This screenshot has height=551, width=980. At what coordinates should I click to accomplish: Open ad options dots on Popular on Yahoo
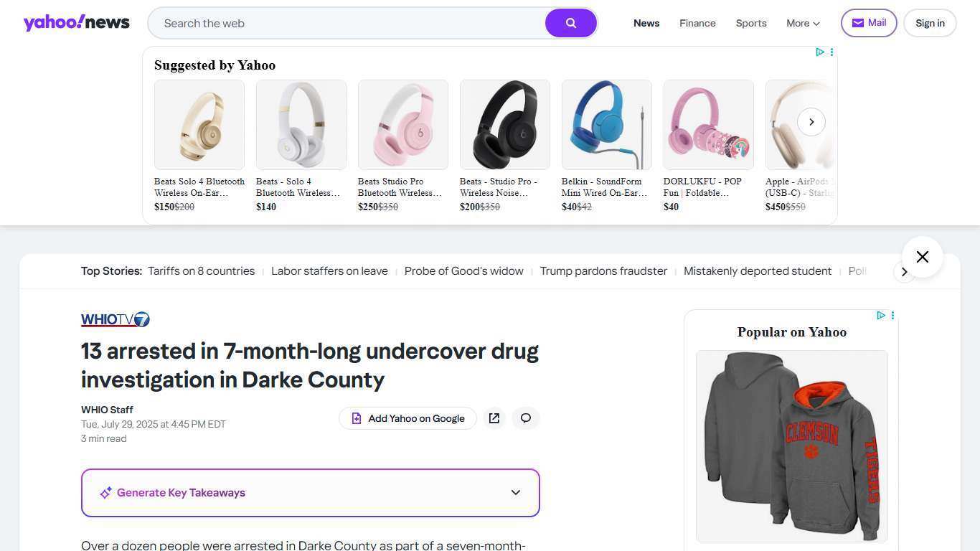pos(892,316)
